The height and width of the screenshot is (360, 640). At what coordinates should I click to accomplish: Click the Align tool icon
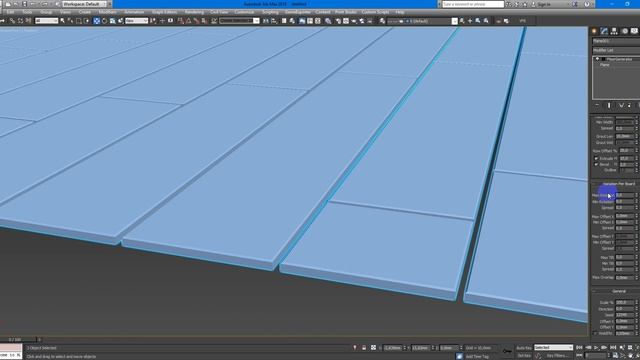(274, 21)
